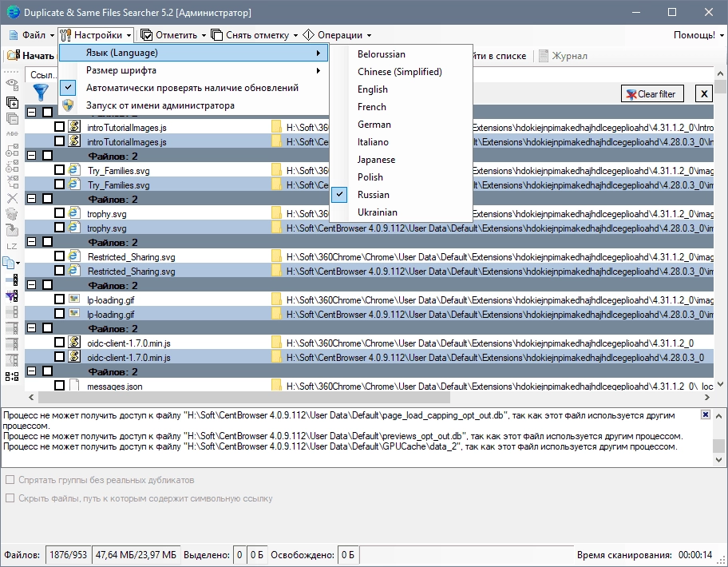The width and height of the screenshot is (728, 567).
Task: Click the Настройки tools icon
Action: (65, 35)
